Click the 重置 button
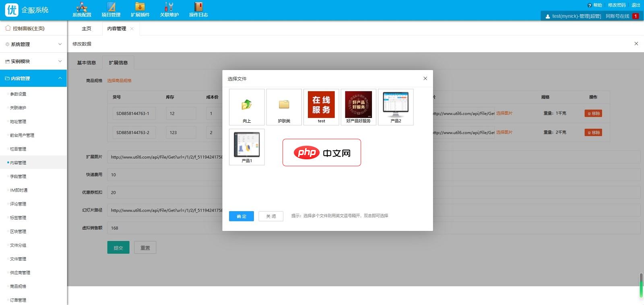 pyautogui.click(x=145, y=247)
